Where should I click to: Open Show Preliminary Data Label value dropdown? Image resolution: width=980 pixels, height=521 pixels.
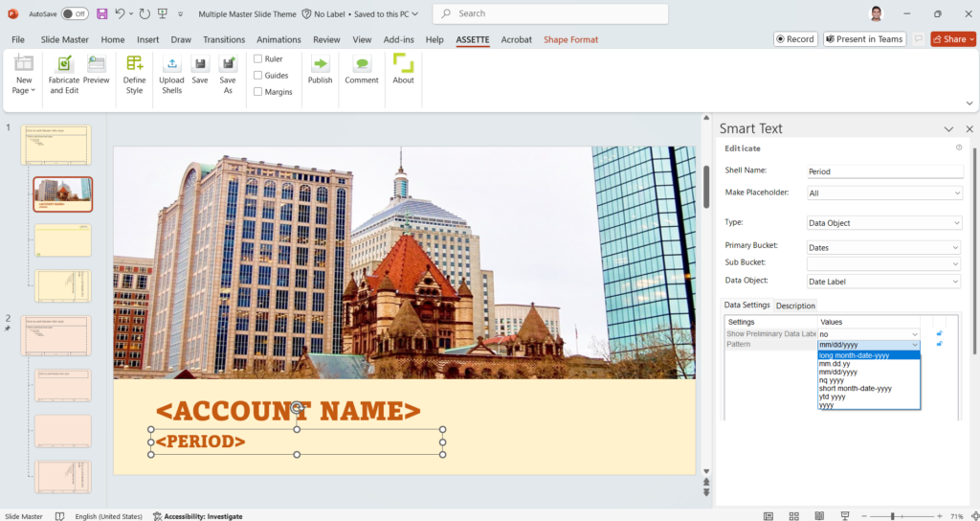click(915, 334)
